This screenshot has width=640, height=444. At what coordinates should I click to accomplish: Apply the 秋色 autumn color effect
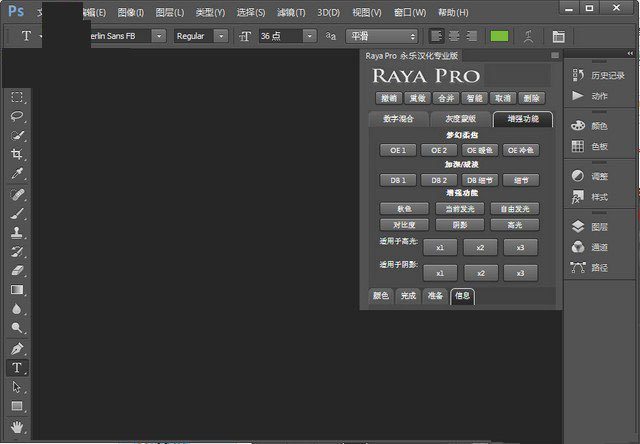pos(404,209)
